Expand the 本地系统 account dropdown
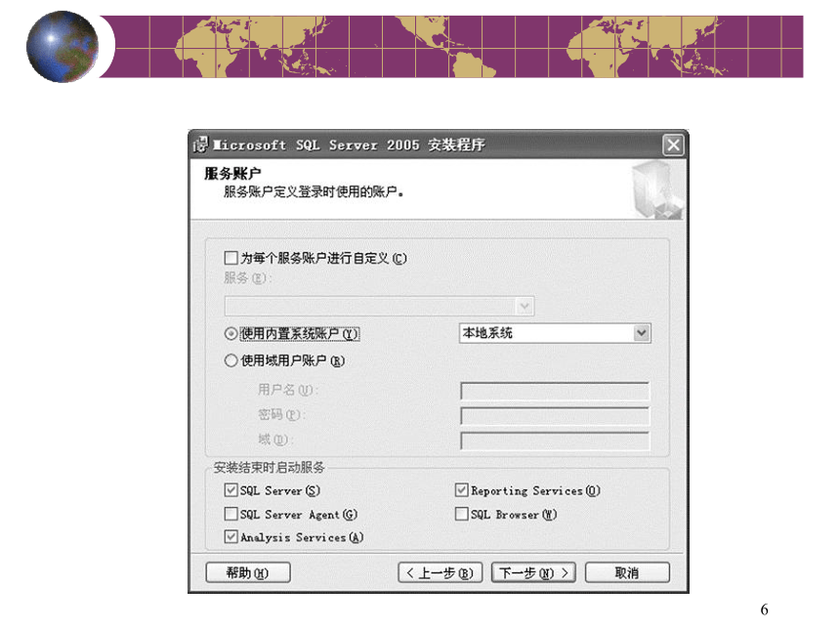Image resolution: width=840 pixels, height=630 pixels. 642,333
